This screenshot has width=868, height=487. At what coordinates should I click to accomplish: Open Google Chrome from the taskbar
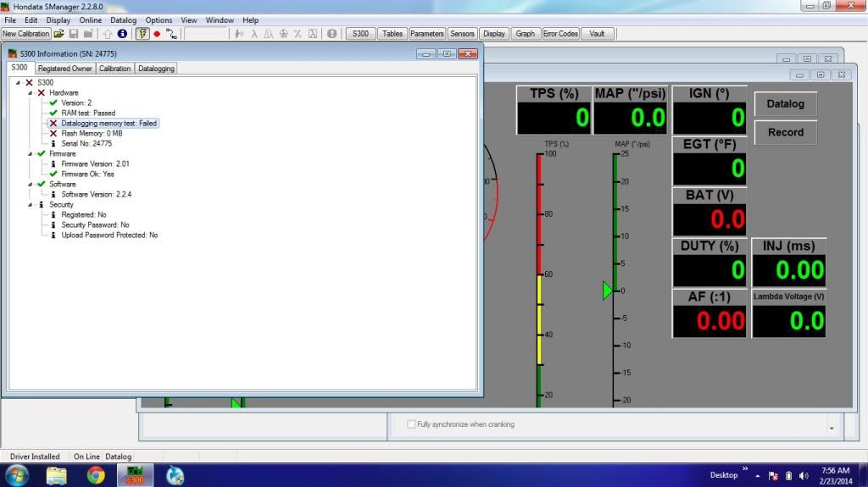(96, 474)
